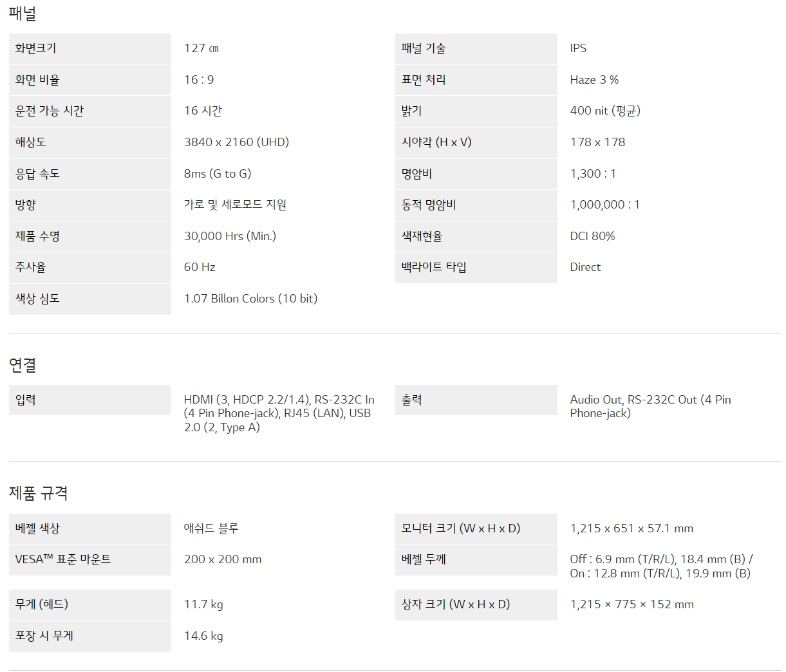The image size is (786, 672).
Task: Click the 8ms (G to G) value
Action: 218,174
